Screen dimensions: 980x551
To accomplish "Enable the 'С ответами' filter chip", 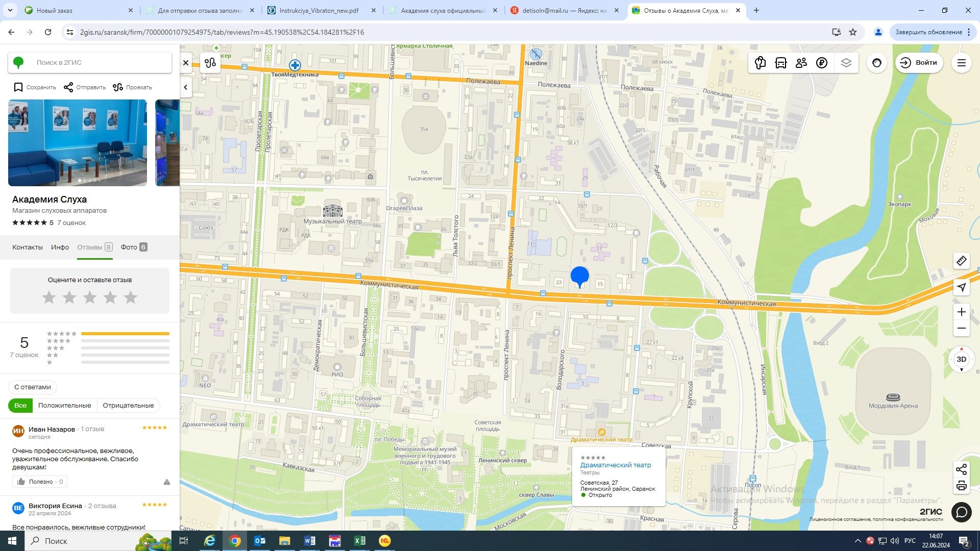I will [x=33, y=387].
